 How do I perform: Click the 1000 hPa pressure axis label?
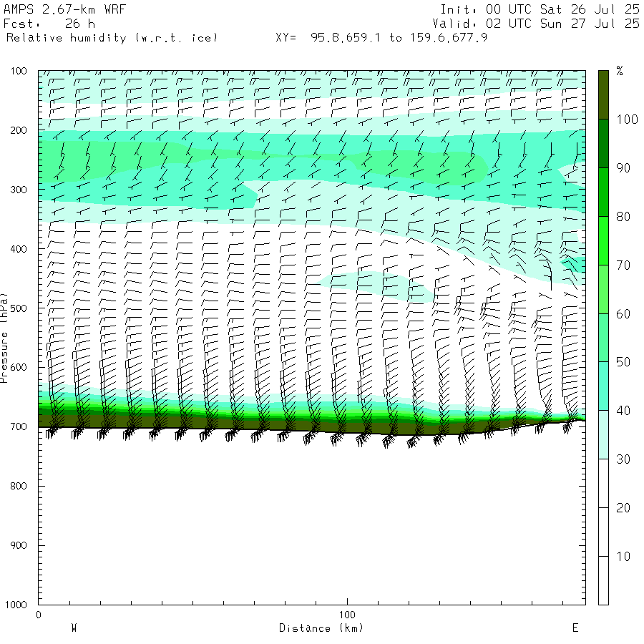pos(16,605)
